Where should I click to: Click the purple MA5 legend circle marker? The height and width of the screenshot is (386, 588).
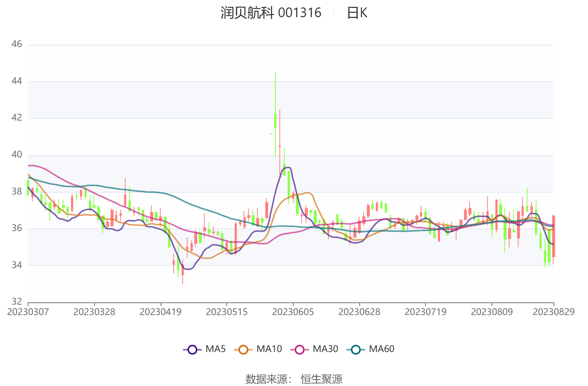pos(192,350)
